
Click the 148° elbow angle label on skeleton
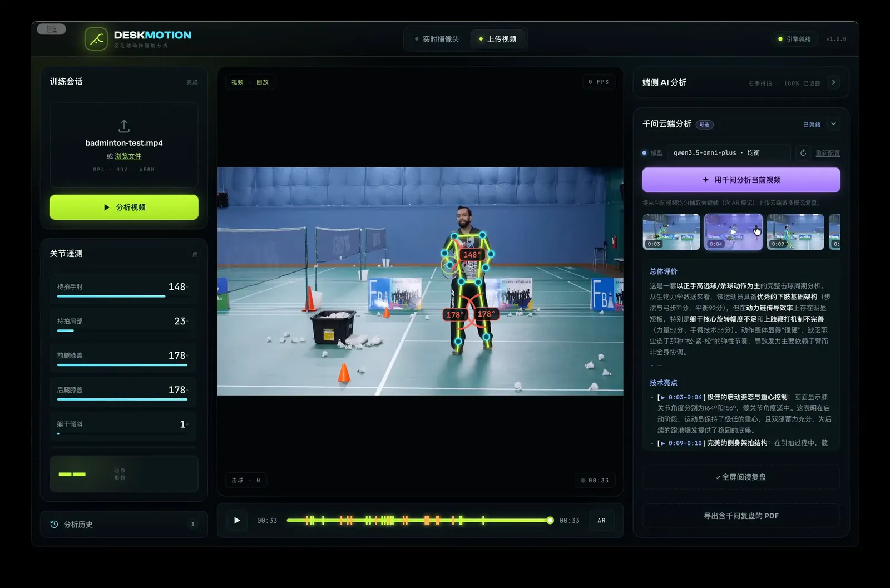pyautogui.click(x=472, y=254)
